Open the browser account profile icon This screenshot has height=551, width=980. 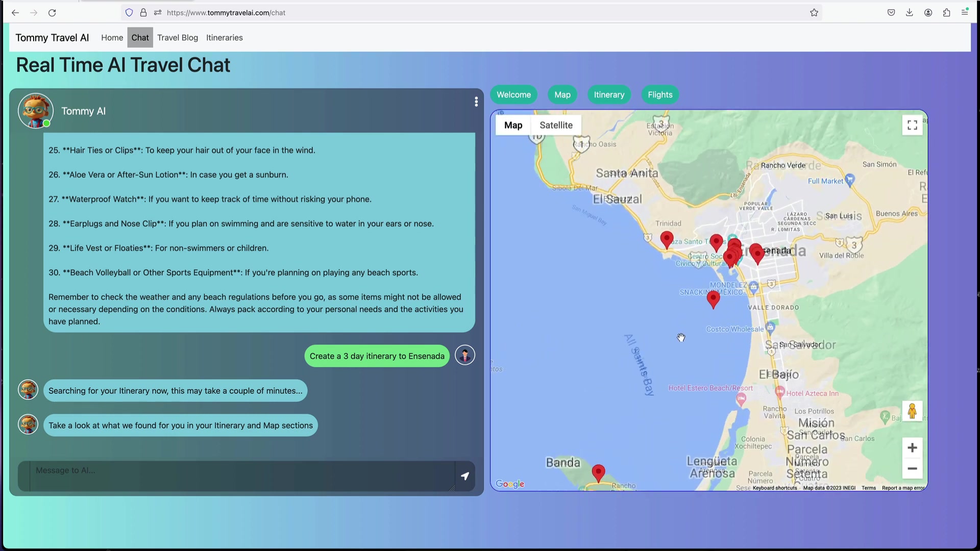tap(928, 13)
